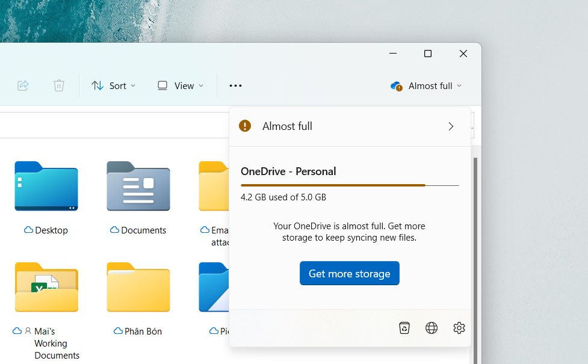Open the OneDrive recycle bin icon
Viewport: 588px width, 364px height.
tap(404, 327)
